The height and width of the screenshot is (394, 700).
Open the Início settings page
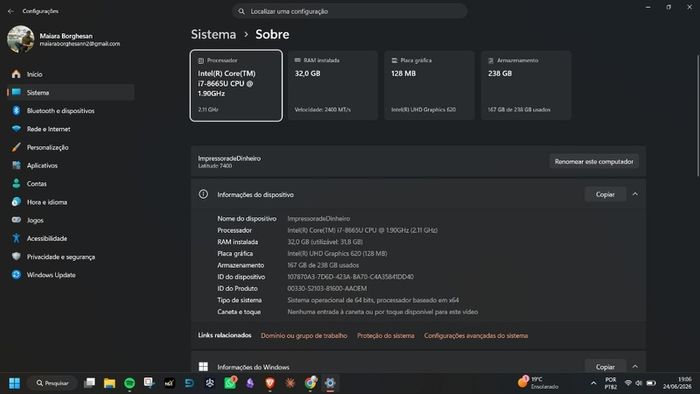point(71,74)
